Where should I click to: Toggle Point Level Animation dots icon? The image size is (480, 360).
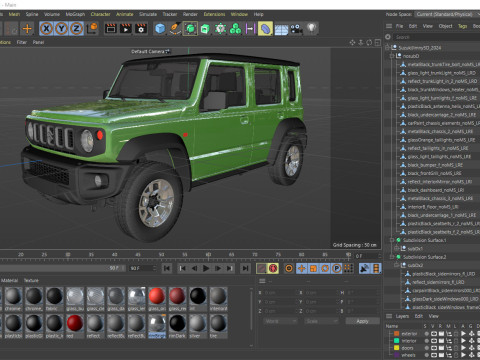[x=348, y=268]
